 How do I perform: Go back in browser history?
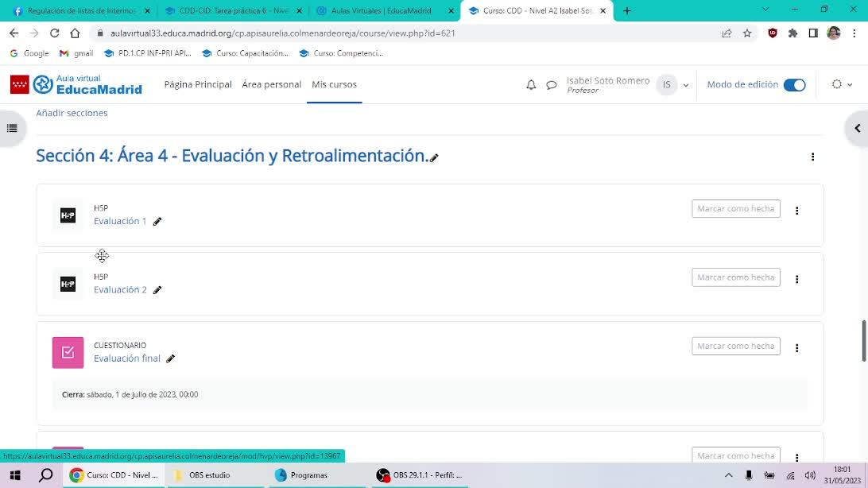[14, 33]
